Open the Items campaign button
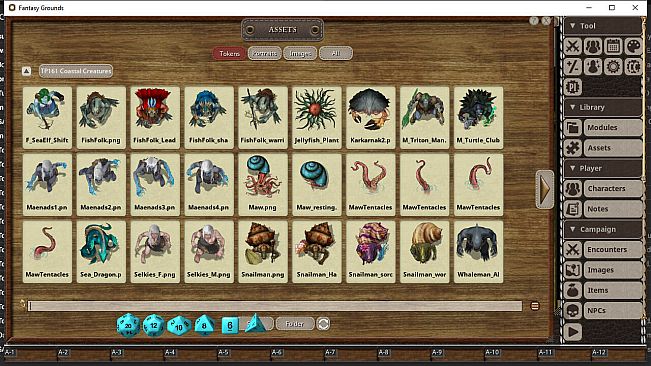 click(x=613, y=290)
